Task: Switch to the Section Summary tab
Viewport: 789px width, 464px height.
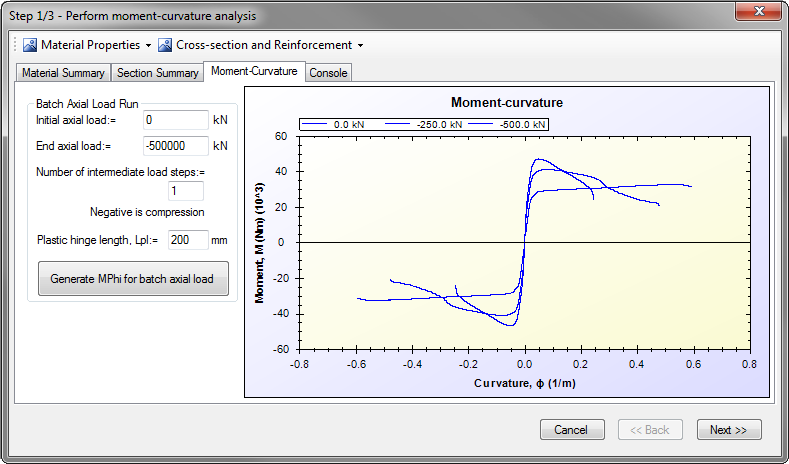Action: tap(157, 72)
